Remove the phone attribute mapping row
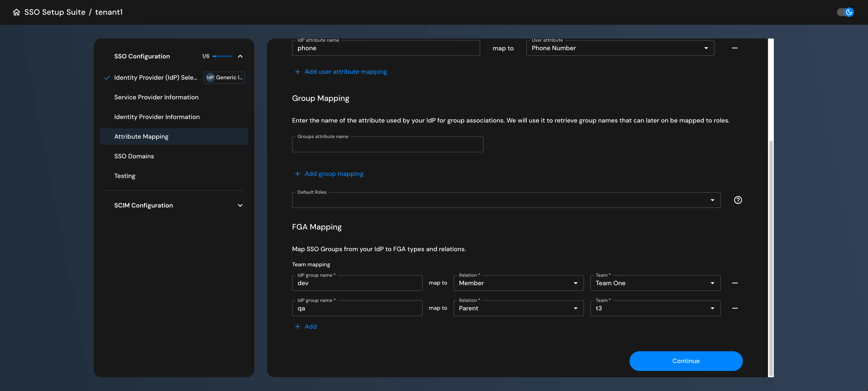This screenshot has height=391, width=868. [735, 48]
